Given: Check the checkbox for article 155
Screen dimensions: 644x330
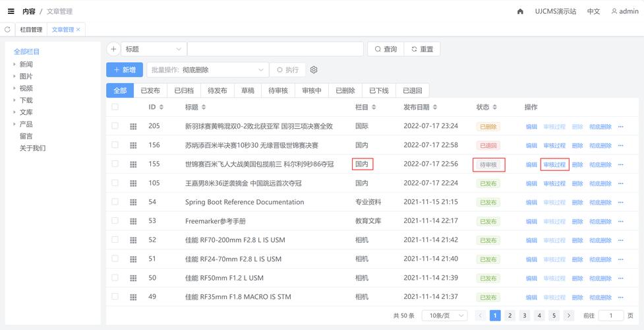Looking at the screenshot, I should pyautogui.click(x=115, y=164).
